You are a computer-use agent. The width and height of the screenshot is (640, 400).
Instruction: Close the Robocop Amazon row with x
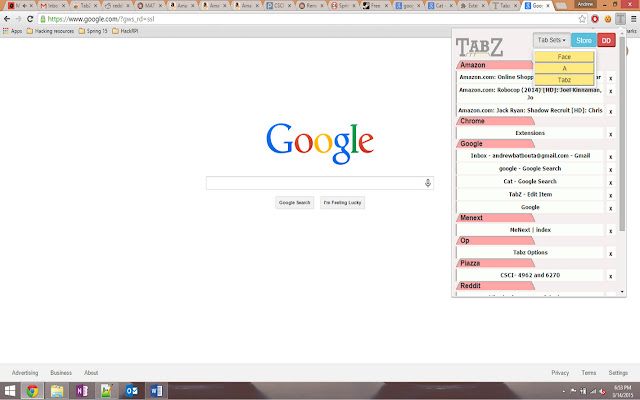tap(611, 91)
